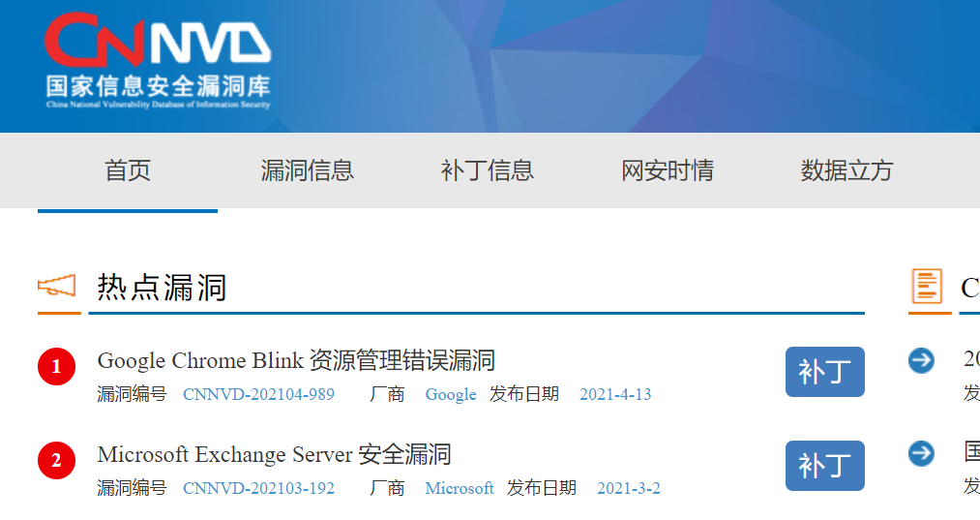Click the 2021-3-2 publish date
Image resolution: width=980 pixels, height=520 pixels.
(x=629, y=488)
